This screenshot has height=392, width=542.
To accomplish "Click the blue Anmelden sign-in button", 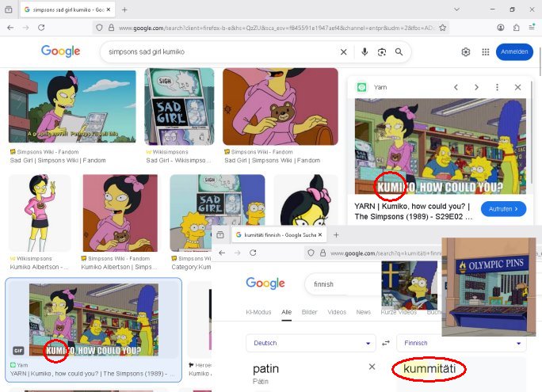I will pos(514,52).
